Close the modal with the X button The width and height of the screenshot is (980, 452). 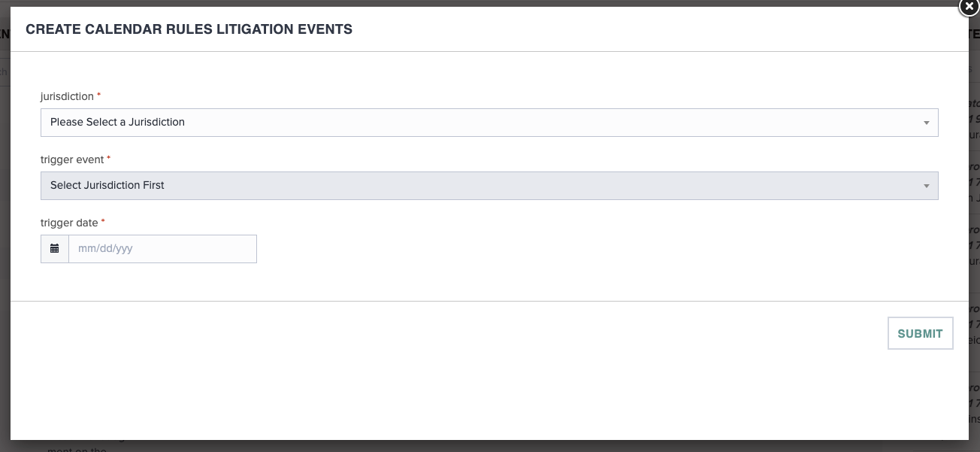click(969, 8)
